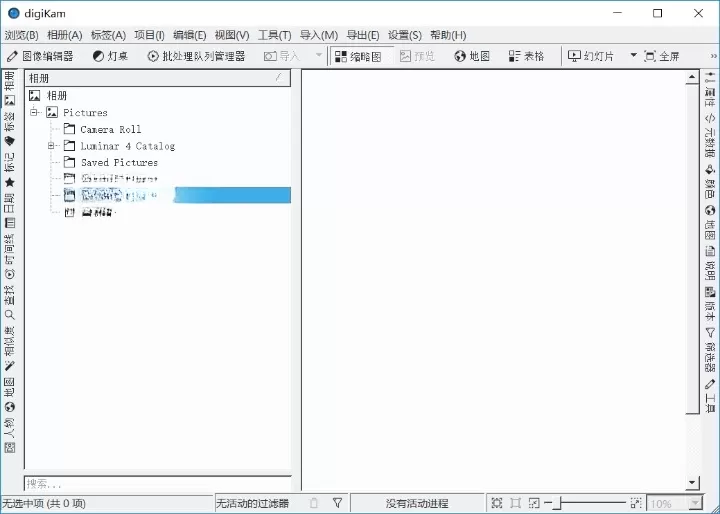This screenshot has height=514, width=720.
Task: Open the 地图 map tab in left sidebar
Action: tap(9, 395)
